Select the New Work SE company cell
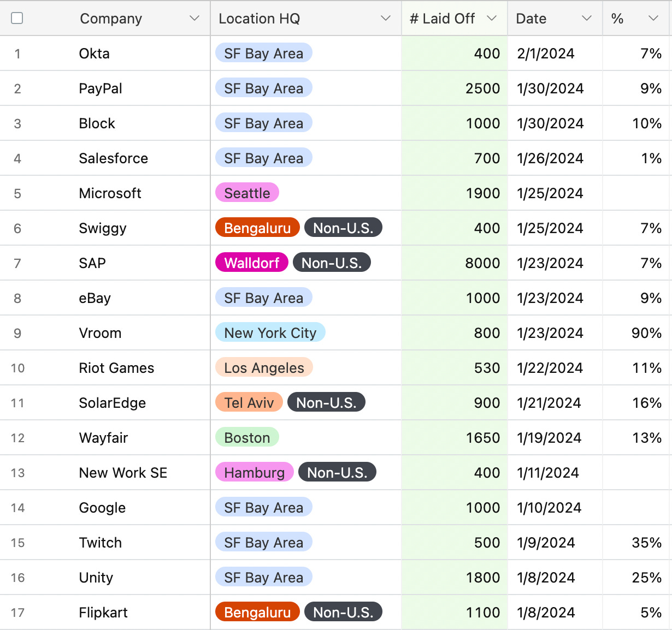The height and width of the screenshot is (630, 672). pyautogui.click(x=105, y=473)
